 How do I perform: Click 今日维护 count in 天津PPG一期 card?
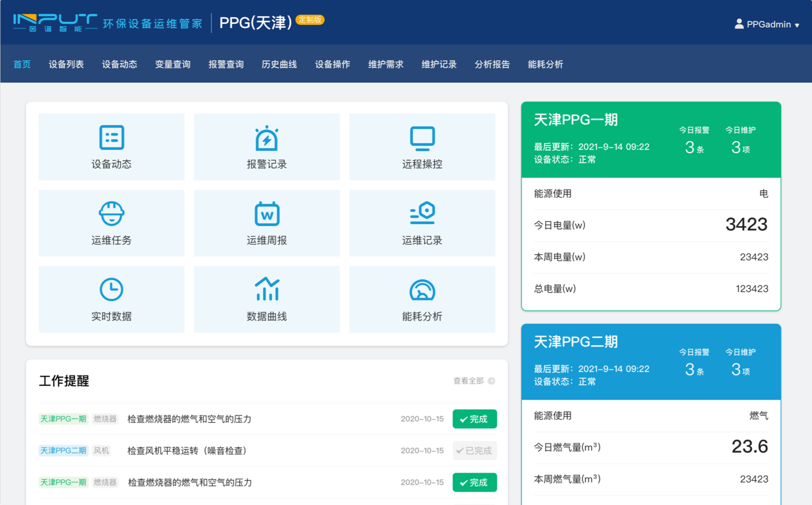(740, 147)
